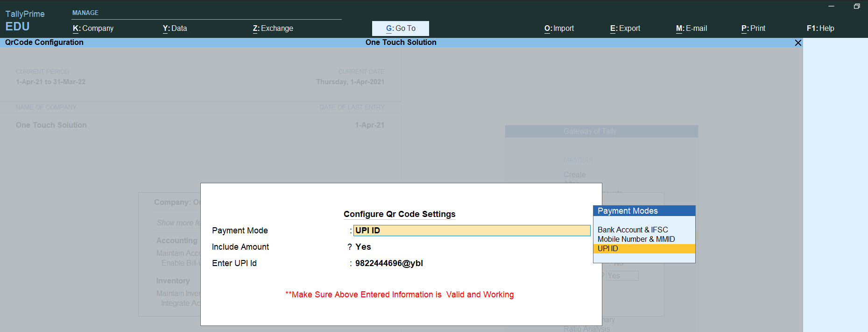
Task: Click the G: Go To button
Action: 401,29
